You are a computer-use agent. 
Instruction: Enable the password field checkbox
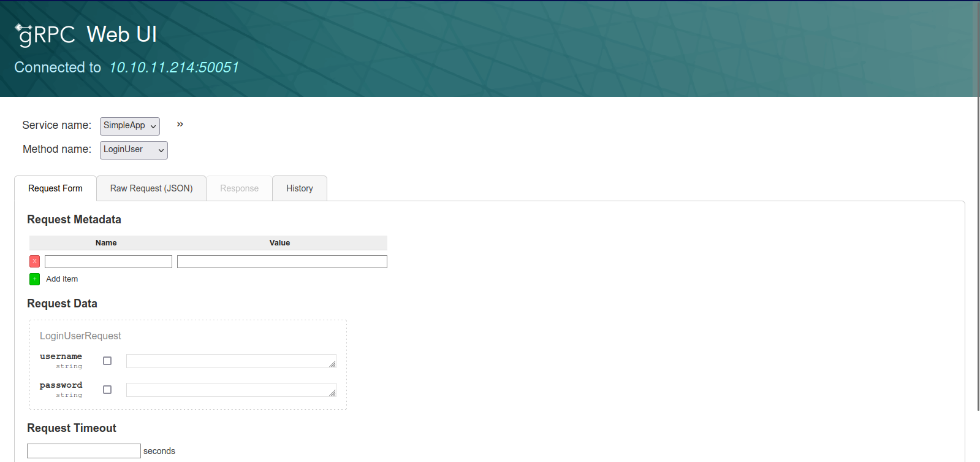(107, 390)
